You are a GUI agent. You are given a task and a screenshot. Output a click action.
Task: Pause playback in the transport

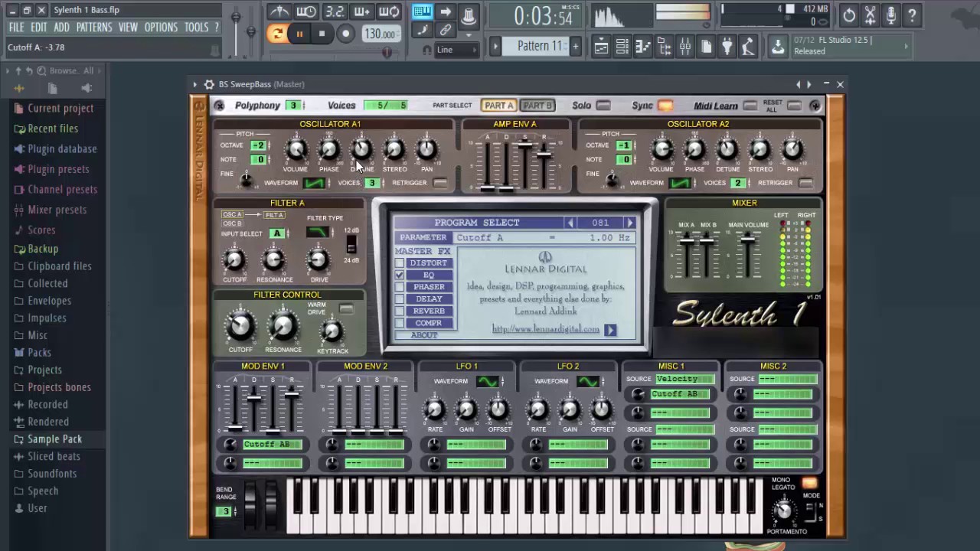coord(300,34)
